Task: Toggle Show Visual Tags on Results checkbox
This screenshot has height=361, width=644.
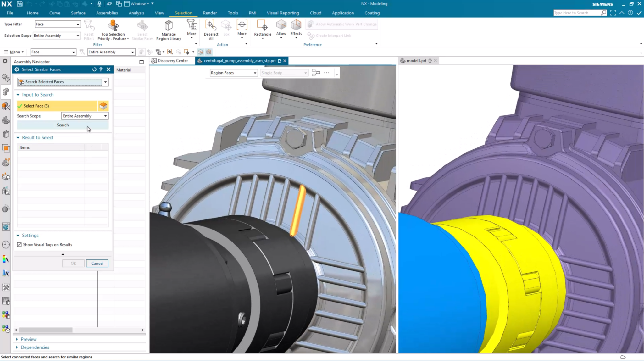Action: 19,244
